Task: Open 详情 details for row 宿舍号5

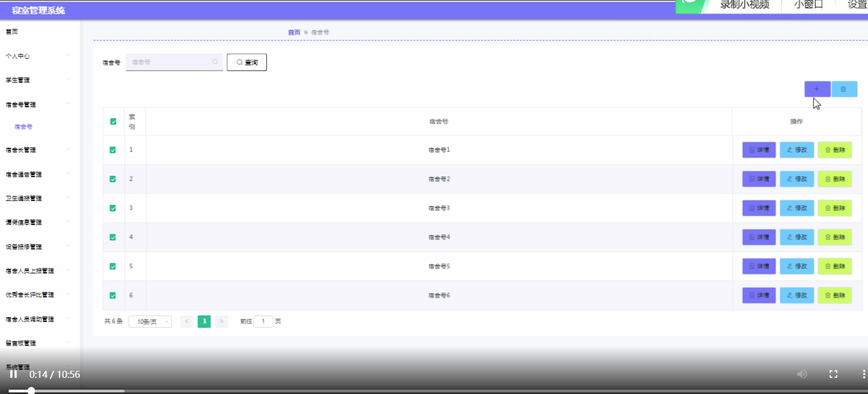Action: click(x=759, y=266)
